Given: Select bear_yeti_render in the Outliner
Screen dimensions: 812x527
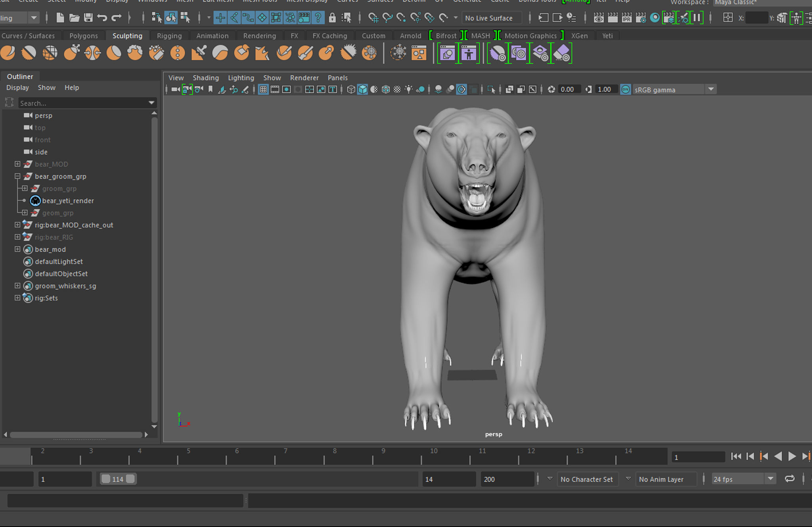Looking at the screenshot, I should [x=68, y=201].
